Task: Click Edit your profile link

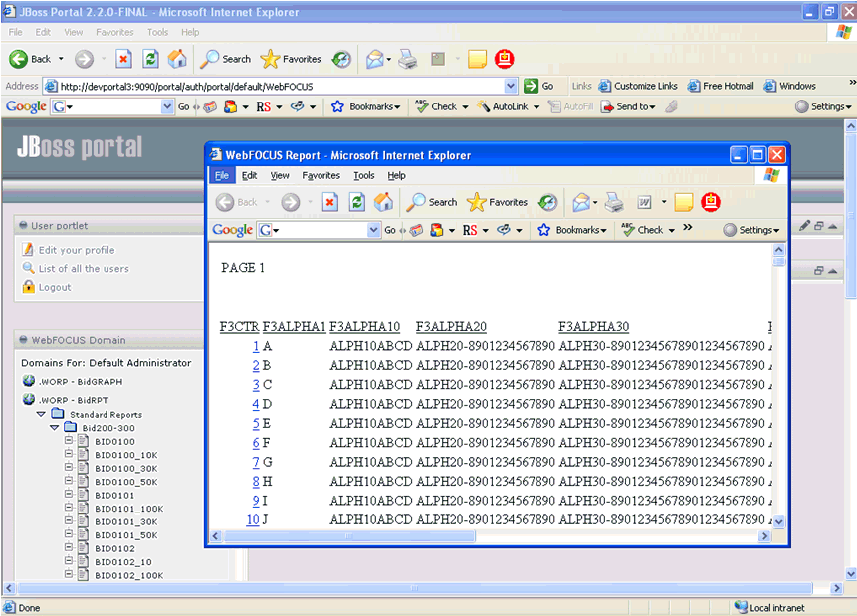Action: click(x=77, y=250)
